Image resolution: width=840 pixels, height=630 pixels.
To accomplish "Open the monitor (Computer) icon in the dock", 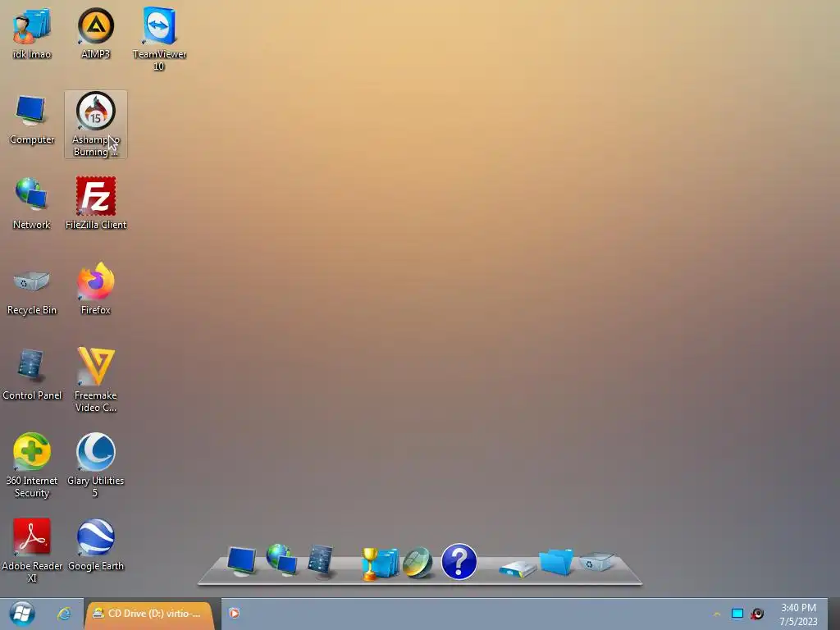I will click(x=241, y=561).
